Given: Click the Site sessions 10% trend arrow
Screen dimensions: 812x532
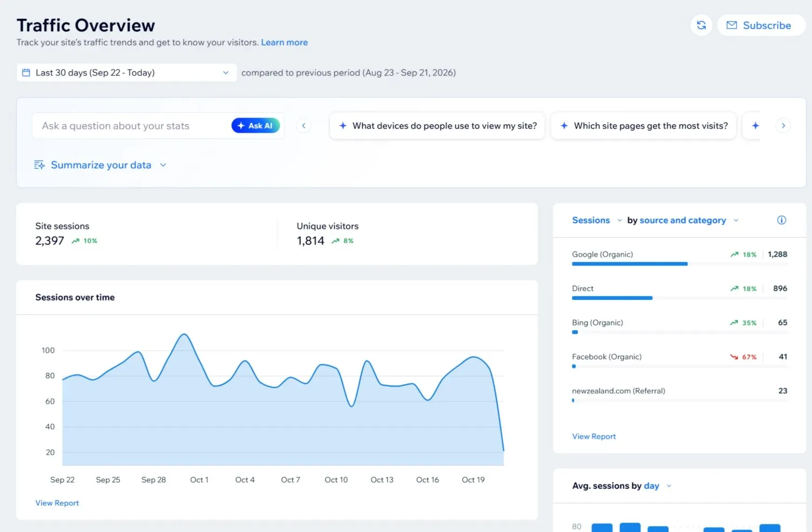Looking at the screenshot, I should coord(76,241).
